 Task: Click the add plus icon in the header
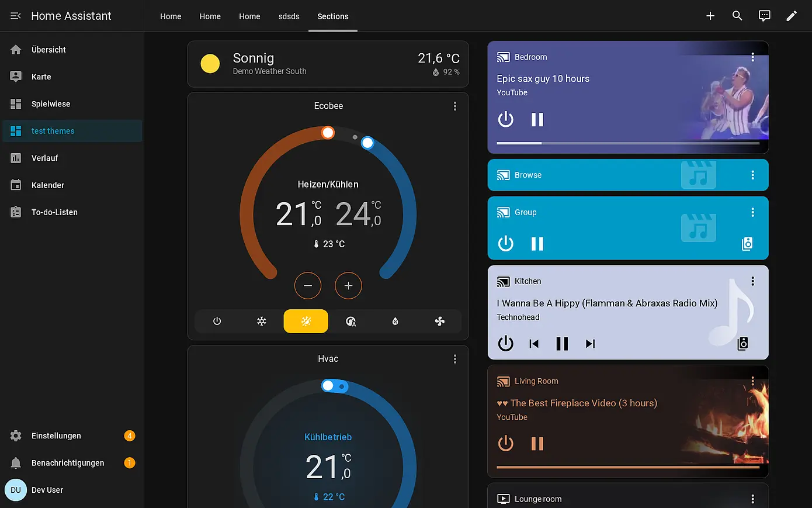click(710, 16)
